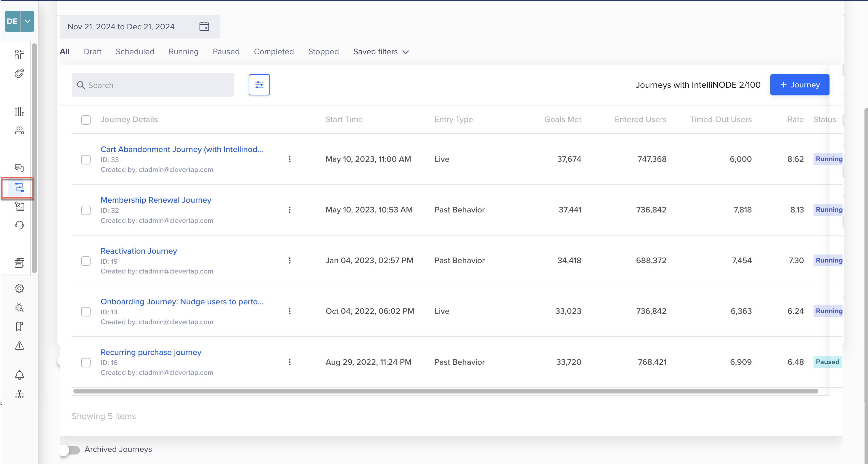Switch to the Completed tab

point(274,52)
